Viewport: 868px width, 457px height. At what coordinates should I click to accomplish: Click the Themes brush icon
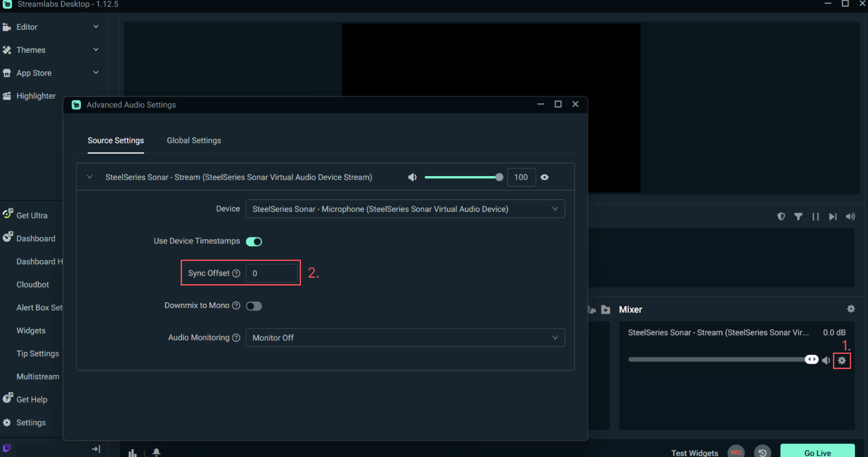click(7, 50)
